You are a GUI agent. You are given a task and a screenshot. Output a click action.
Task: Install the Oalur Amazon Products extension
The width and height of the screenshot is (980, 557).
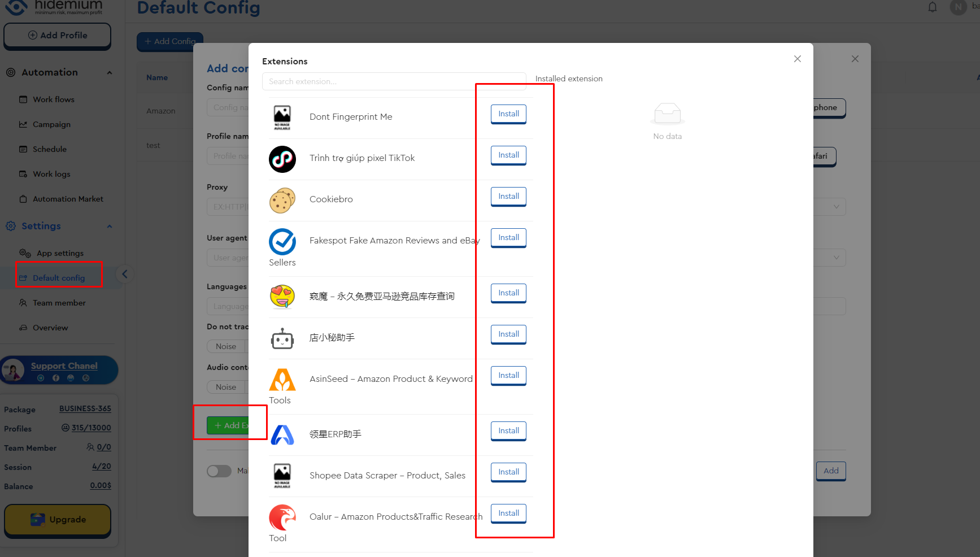(x=508, y=514)
